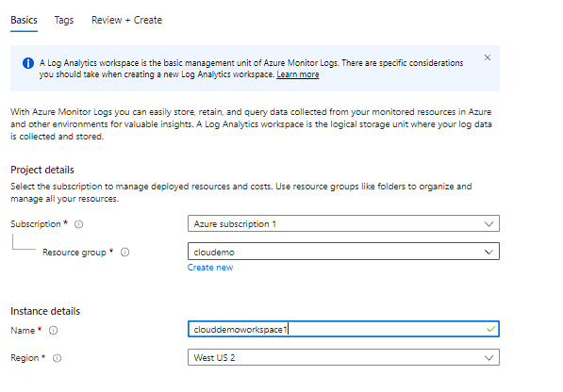The width and height of the screenshot is (563, 392).
Task: Click the Subscription info tooltip icon
Action: (x=78, y=224)
